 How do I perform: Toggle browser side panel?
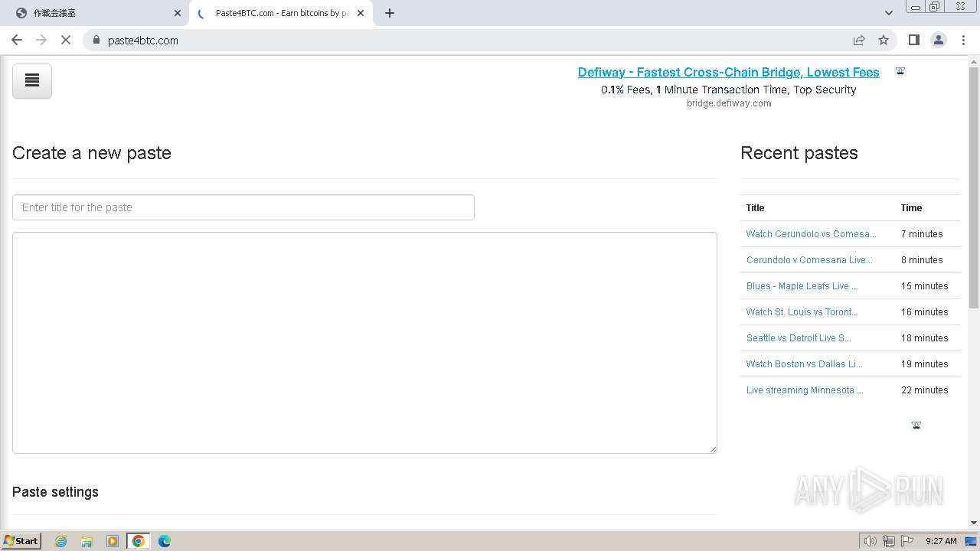(x=913, y=40)
